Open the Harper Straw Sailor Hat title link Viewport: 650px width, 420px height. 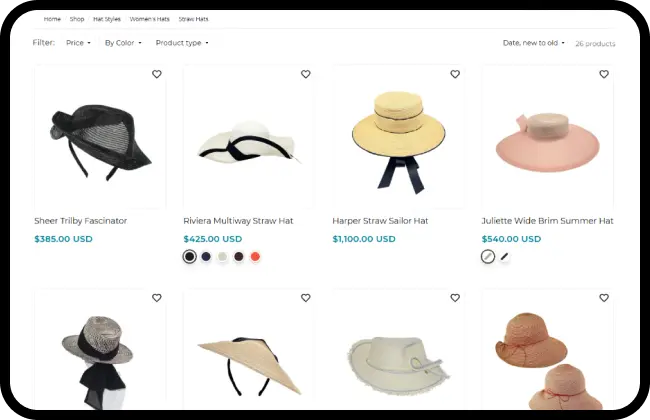pyautogui.click(x=380, y=221)
